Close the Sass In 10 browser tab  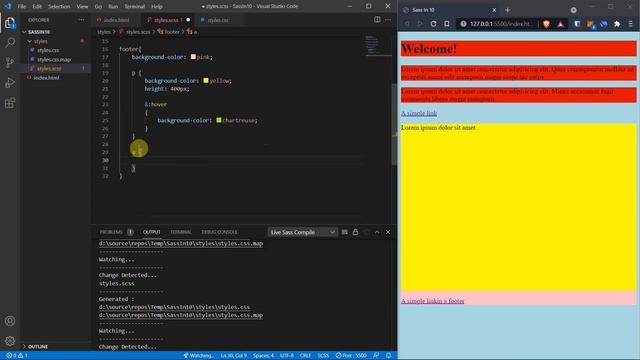point(494,10)
